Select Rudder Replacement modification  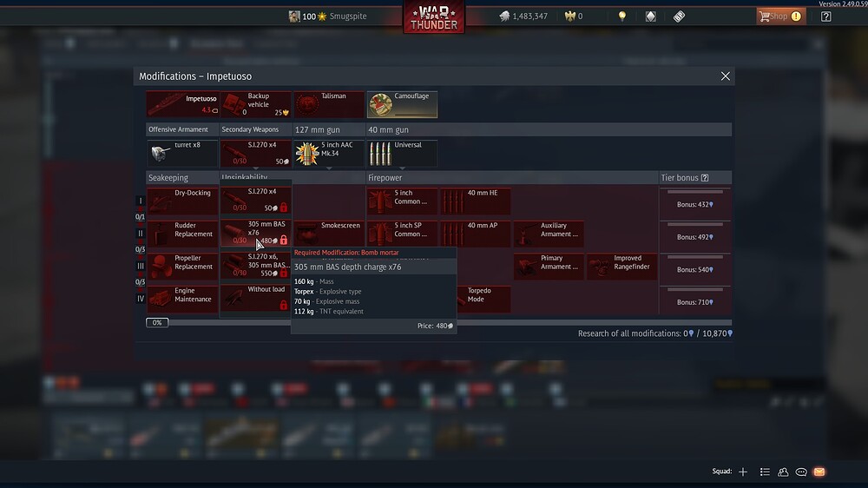182,234
